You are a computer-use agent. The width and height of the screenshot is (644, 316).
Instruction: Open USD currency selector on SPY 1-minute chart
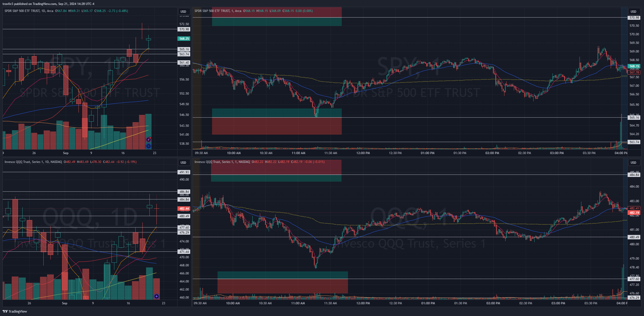(x=633, y=11)
